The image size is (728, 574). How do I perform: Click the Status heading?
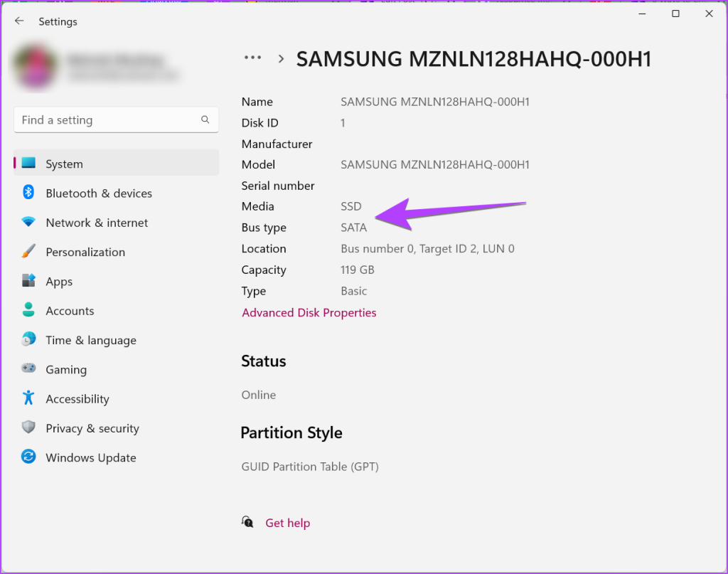[x=264, y=361]
